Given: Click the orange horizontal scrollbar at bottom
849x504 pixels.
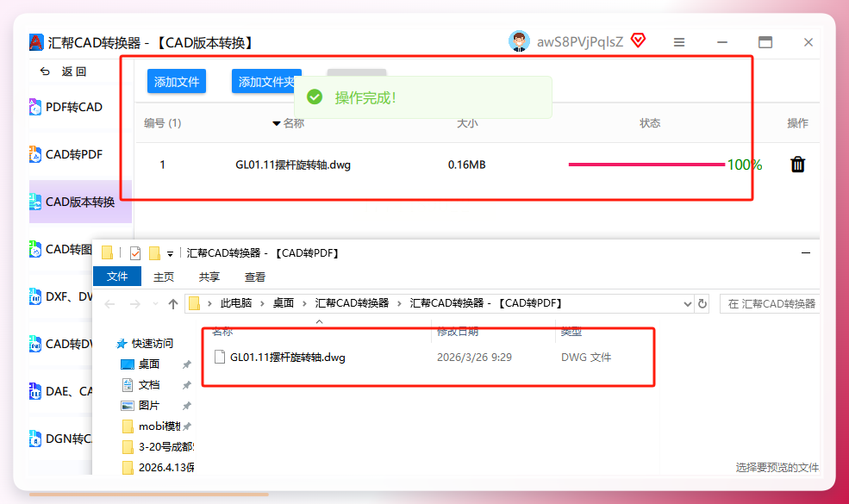Looking at the screenshot, I should point(149,494).
